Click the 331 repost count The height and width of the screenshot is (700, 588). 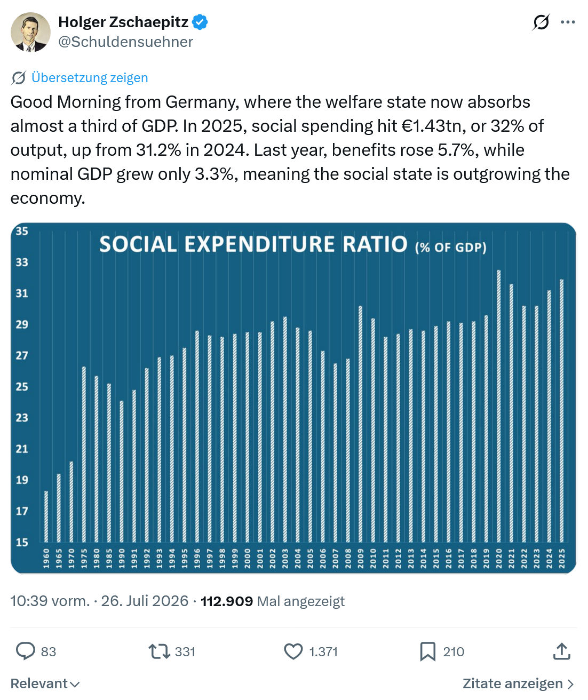(185, 652)
